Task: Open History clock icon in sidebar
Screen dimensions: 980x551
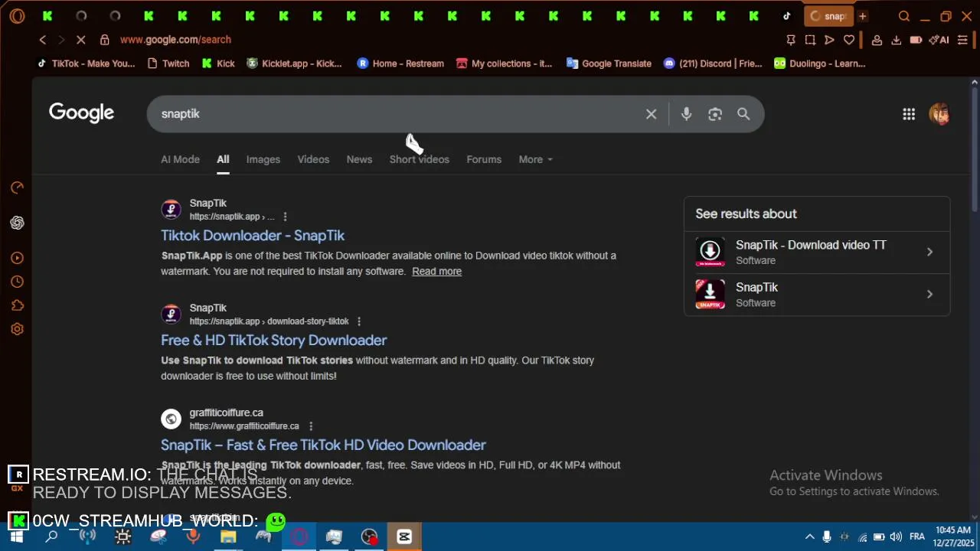Action: click(x=17, y=282)
